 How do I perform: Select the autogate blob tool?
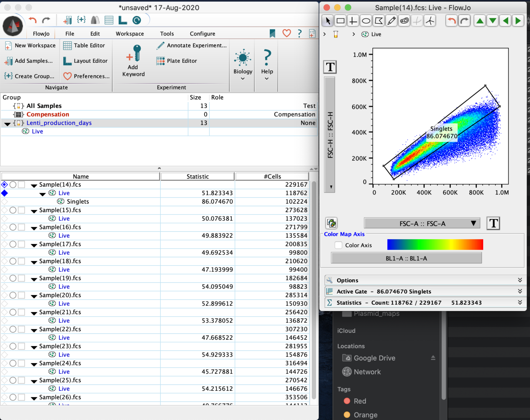click(404, 21)
